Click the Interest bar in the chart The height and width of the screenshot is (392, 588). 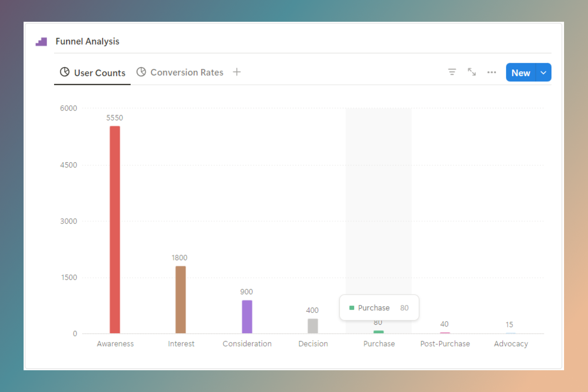[181, 299]
